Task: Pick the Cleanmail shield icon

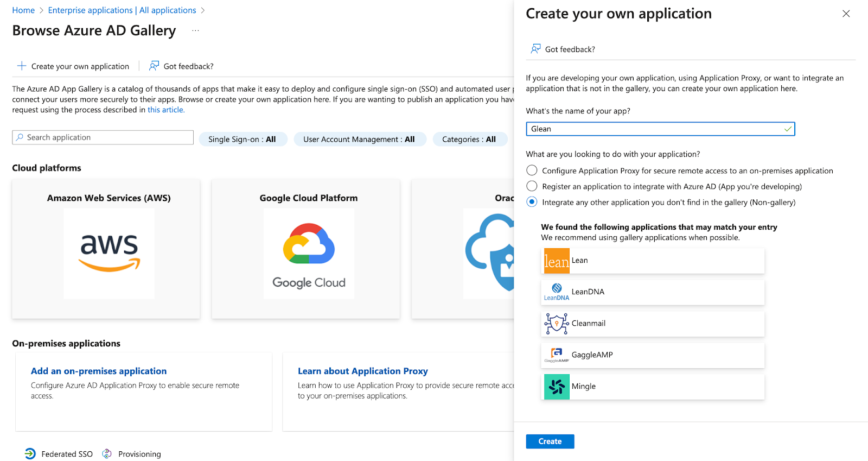Action: (557, 324)
